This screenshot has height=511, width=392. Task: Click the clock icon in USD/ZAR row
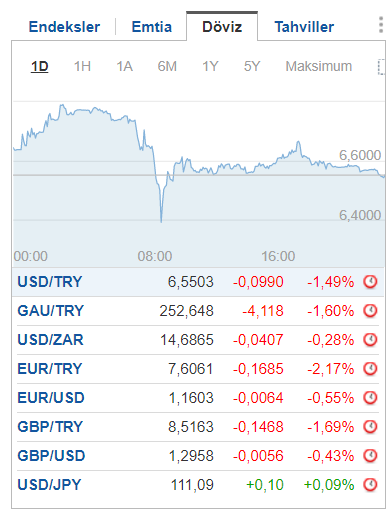coord(370,340)
